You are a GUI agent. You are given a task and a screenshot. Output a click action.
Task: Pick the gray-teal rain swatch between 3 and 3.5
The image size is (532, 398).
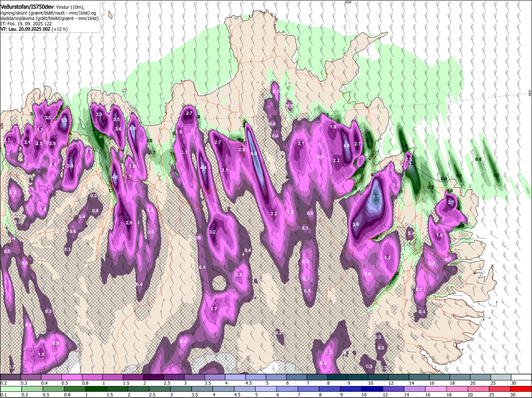pos(181,389)
